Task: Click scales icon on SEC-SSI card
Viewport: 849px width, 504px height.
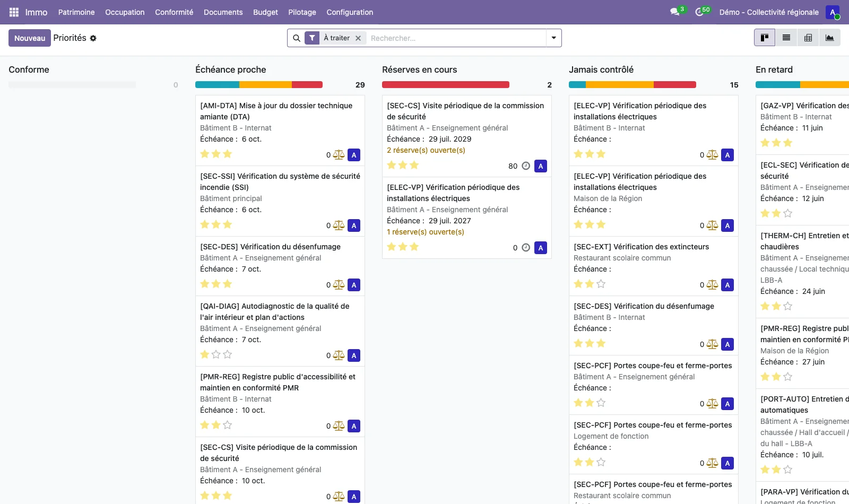Action: click(339, 225)
